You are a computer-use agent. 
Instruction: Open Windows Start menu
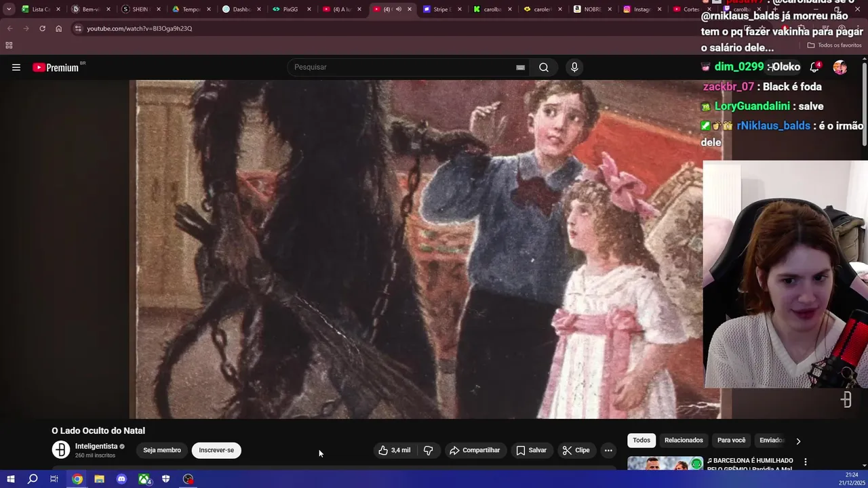10,479
